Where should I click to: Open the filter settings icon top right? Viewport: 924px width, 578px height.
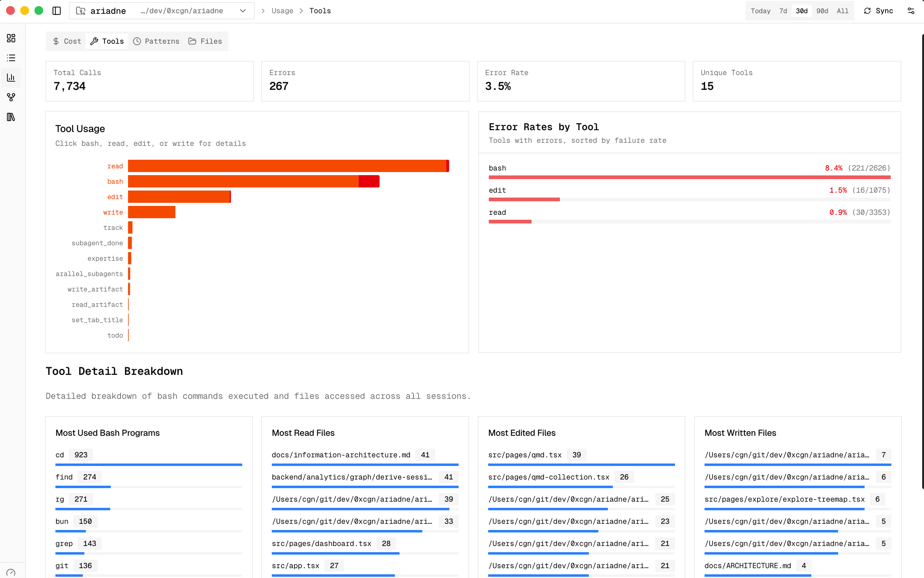(x=911, y=11)
